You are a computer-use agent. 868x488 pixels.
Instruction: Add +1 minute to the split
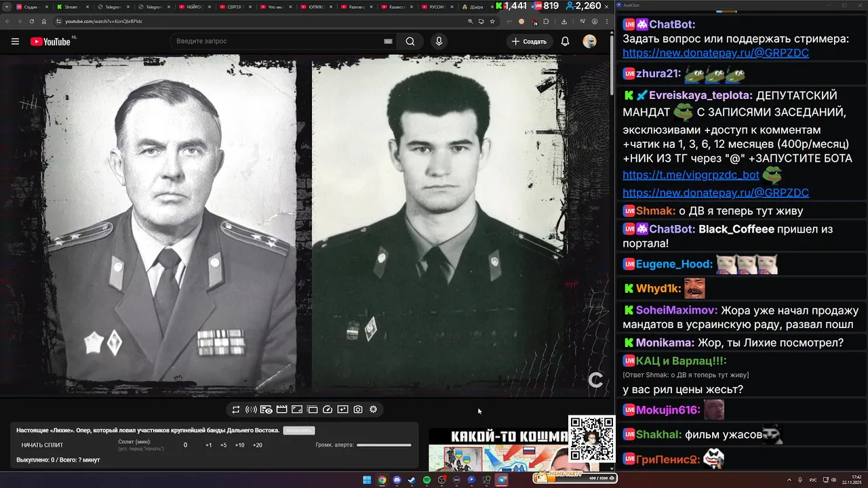208,445
